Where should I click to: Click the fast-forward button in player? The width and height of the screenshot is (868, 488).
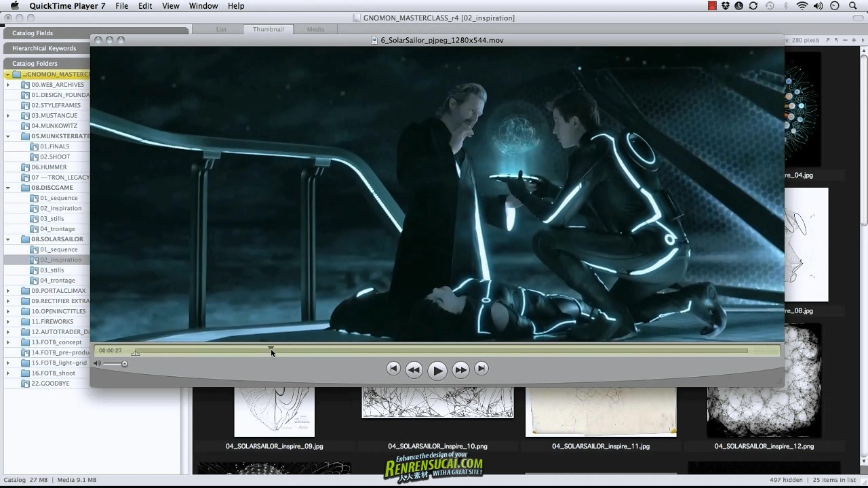pos(460,369)
